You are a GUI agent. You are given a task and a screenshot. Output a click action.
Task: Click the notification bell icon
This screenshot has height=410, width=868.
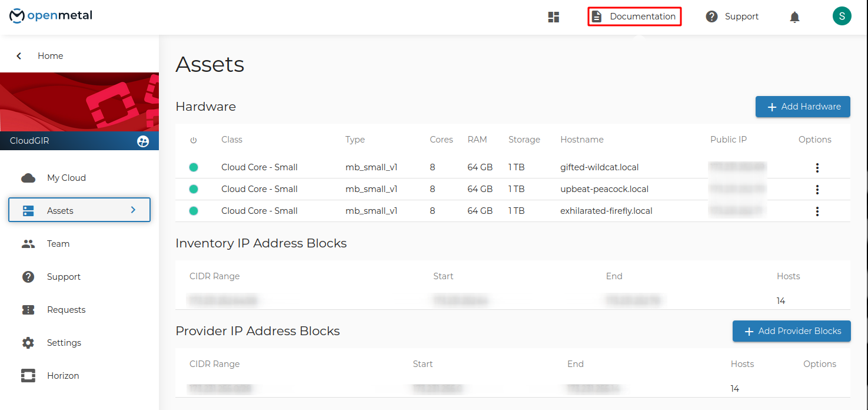click(x=794, y=16)
